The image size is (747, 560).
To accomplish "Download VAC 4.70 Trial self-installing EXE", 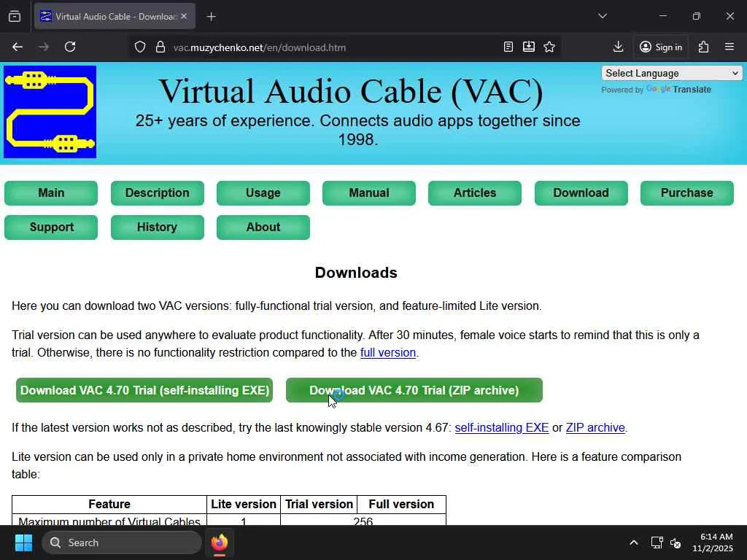I will [144, 390].
